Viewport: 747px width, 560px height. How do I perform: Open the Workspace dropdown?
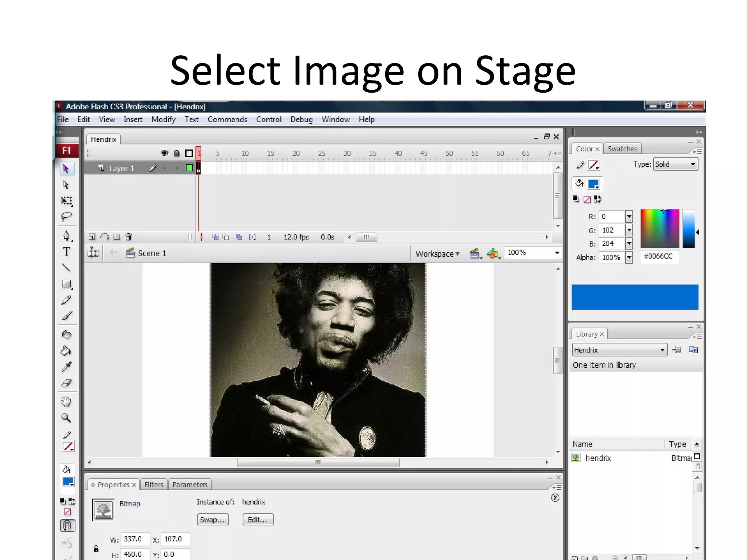(437, 254)
